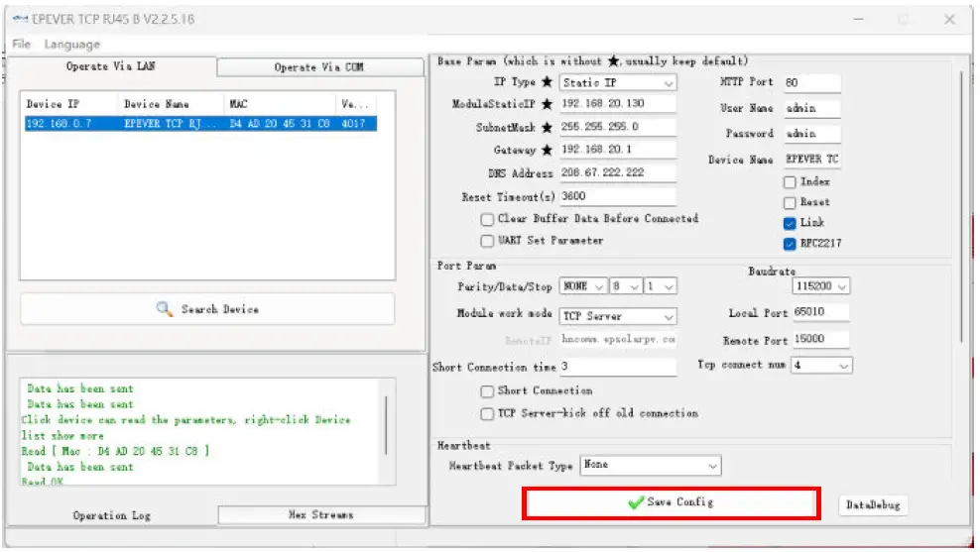
Task: Click the Search Device button
Action: point(207,309)
